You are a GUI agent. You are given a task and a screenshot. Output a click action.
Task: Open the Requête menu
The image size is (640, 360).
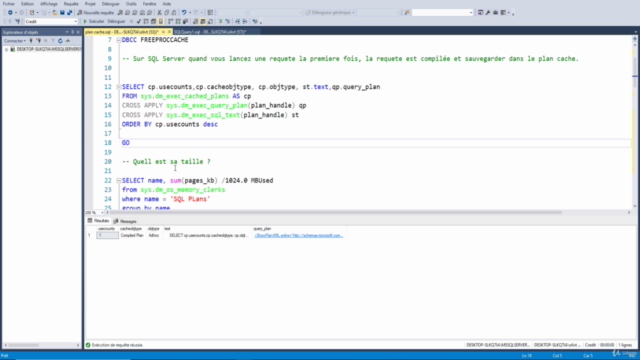71,4
